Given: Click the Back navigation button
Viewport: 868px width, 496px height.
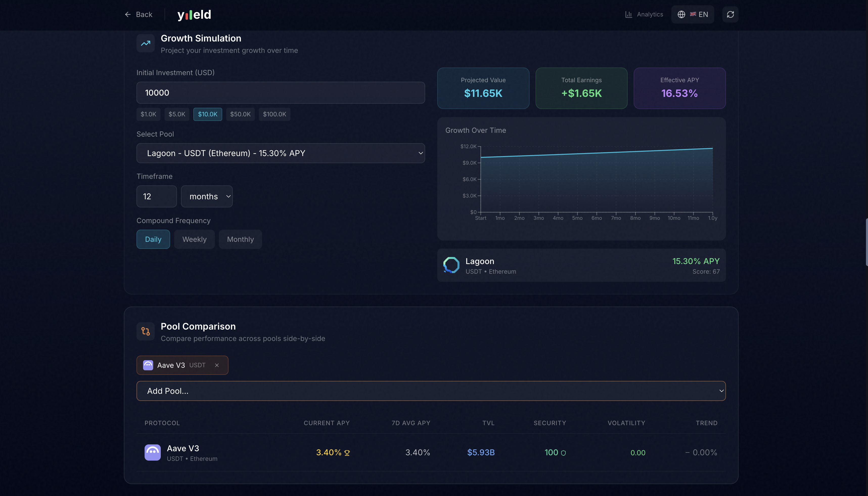Looking at the screenshot, I should click(x=138, y=14).
